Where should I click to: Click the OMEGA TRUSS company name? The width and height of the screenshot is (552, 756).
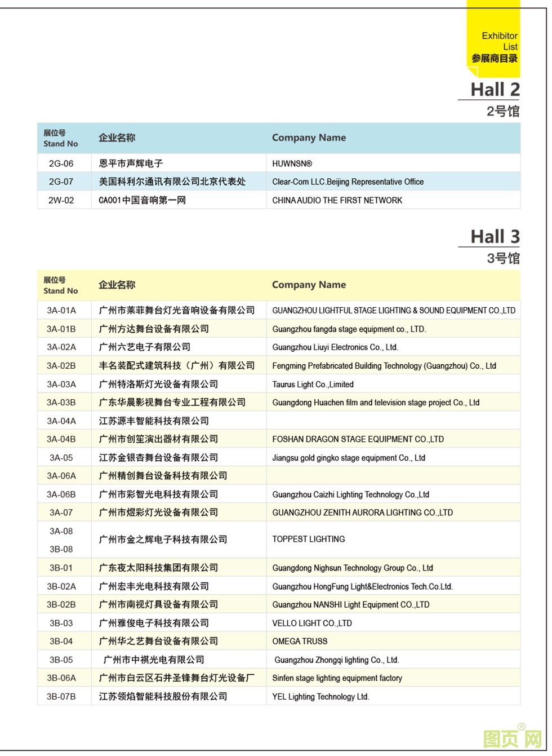[300, 642]
